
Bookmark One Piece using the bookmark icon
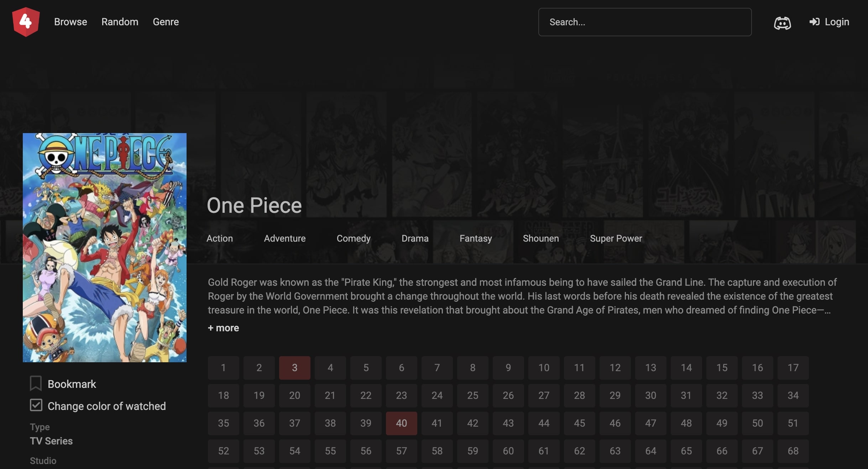(x=36, y=383)
